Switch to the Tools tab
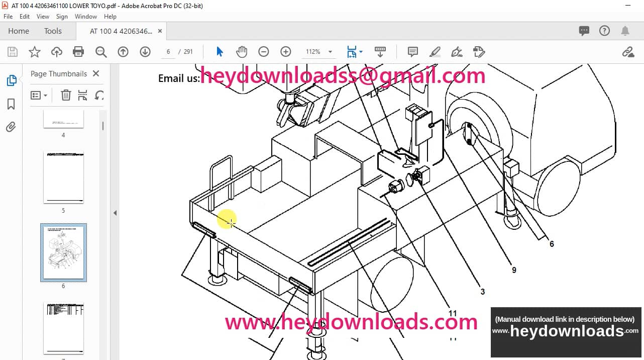Viewport: 644px width, 360px height. (53, 31)
